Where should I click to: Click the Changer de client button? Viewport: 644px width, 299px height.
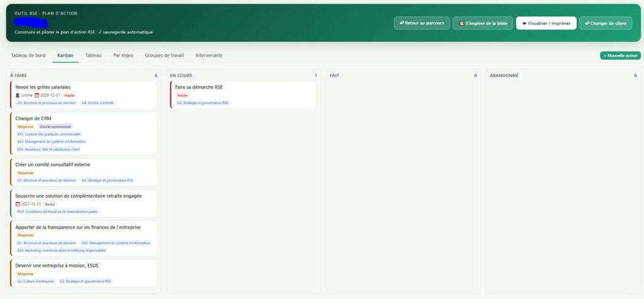(x=606, y=23)
